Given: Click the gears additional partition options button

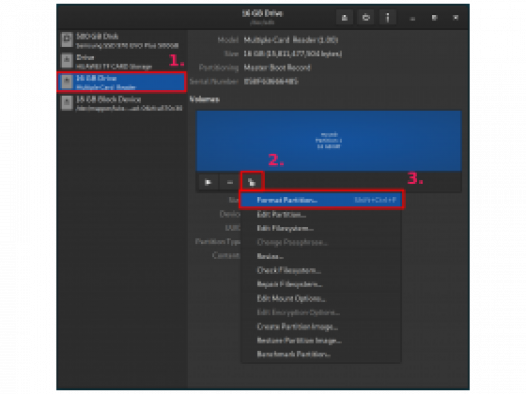Looking at the screenshot, I should [x=252, y=182].
